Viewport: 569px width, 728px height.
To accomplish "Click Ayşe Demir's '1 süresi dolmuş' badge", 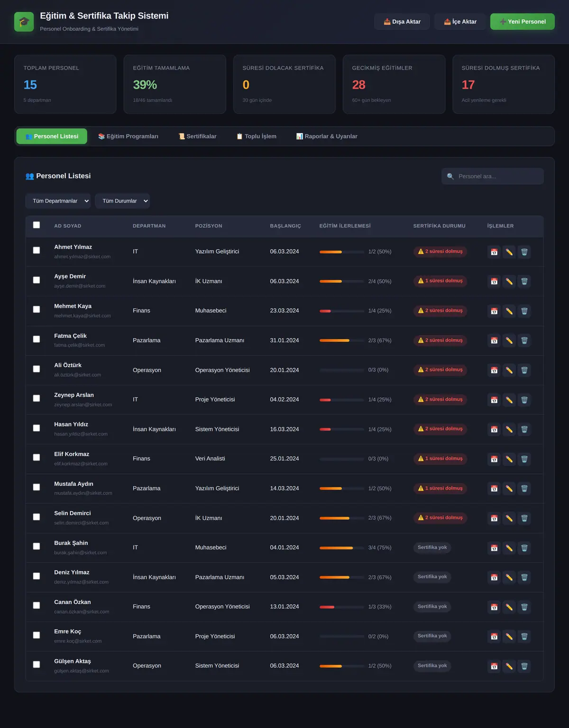I will pos(440,281).
